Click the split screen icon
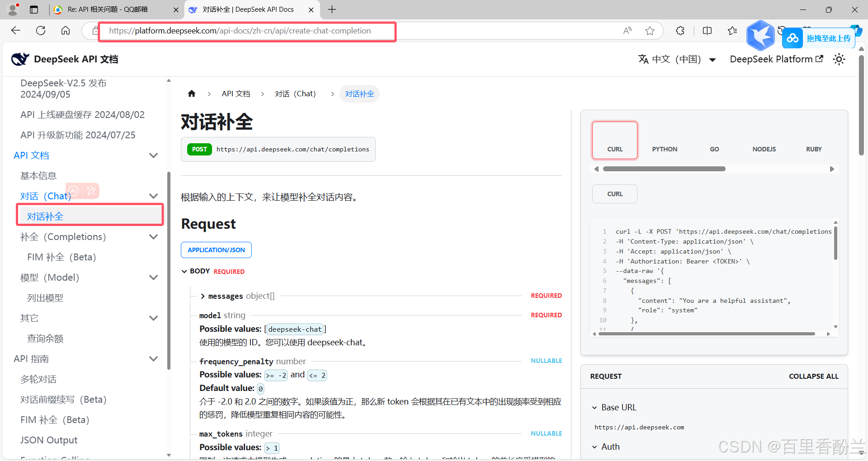 click(707, 31)
